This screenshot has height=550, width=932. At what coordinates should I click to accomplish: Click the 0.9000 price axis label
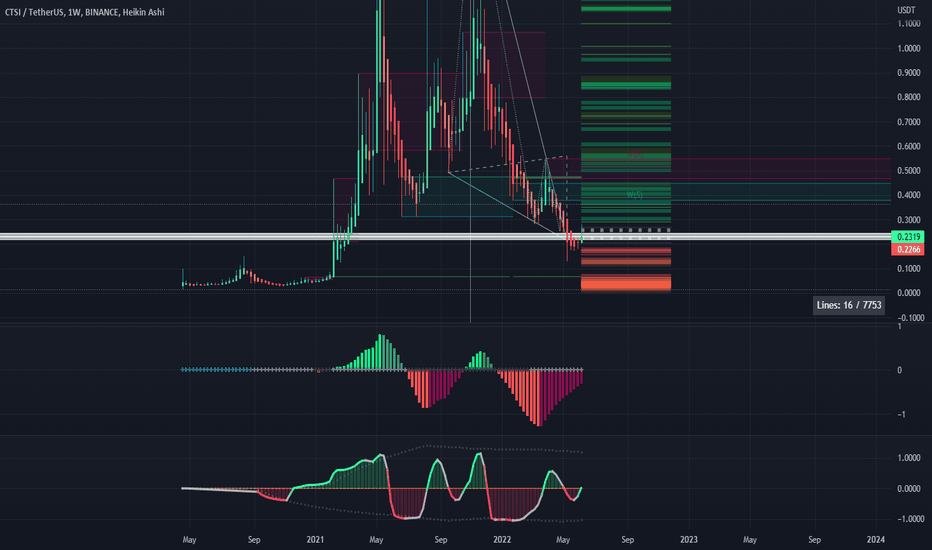909,73
